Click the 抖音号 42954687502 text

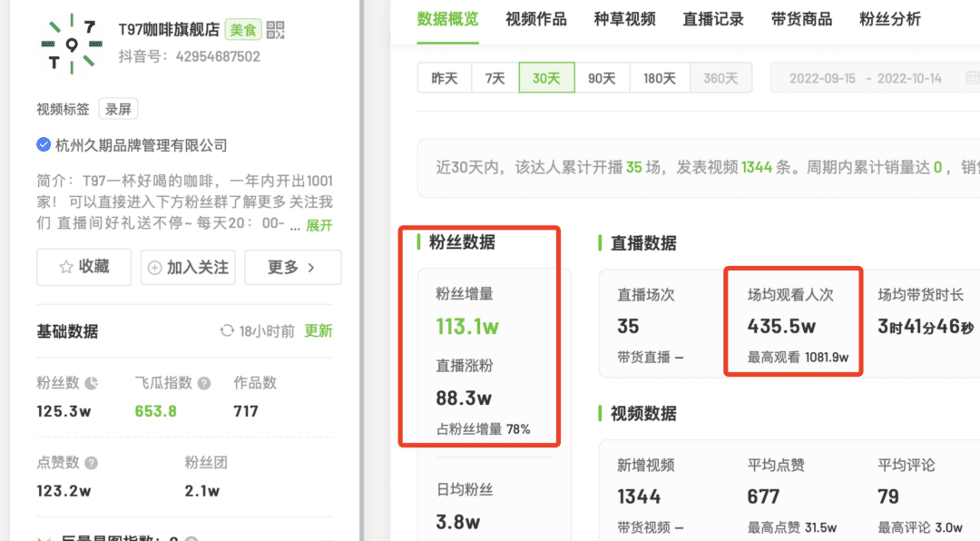click(190, 57)
